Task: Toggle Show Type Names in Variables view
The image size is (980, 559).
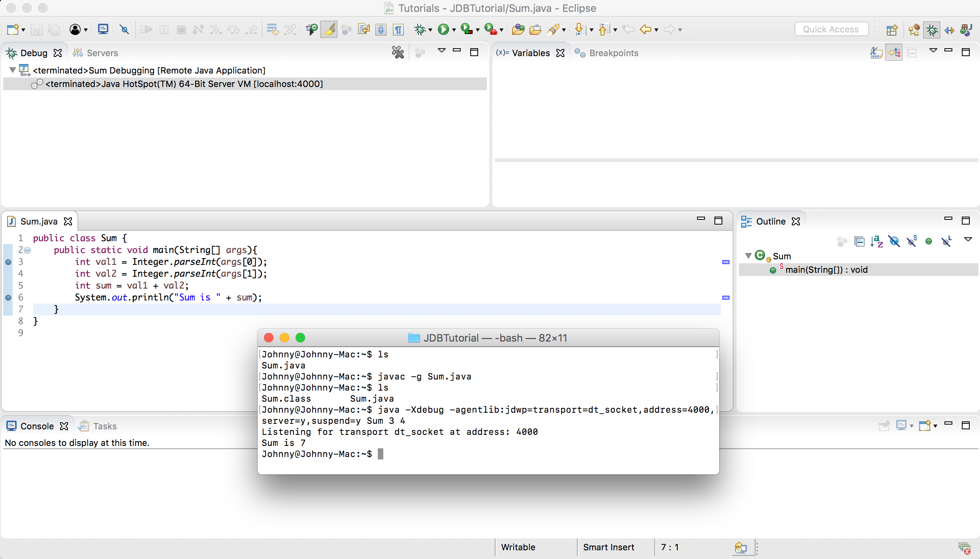Action: (876, 52)
